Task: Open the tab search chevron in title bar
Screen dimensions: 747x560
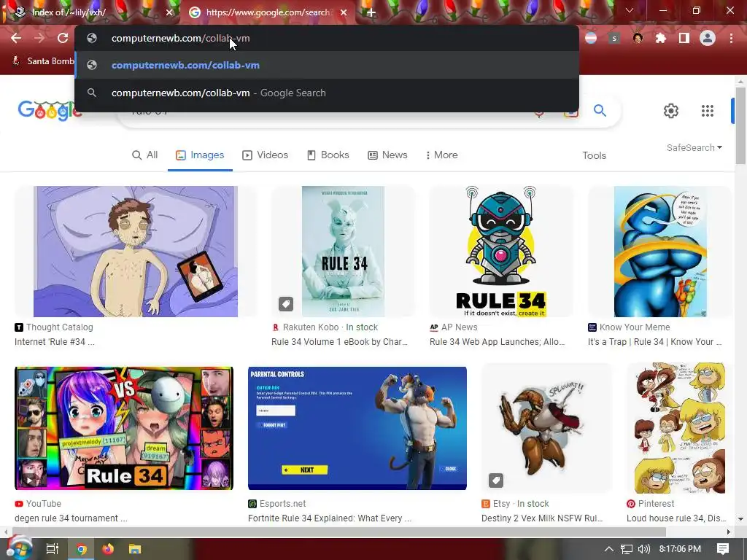Action: [630, 10]
